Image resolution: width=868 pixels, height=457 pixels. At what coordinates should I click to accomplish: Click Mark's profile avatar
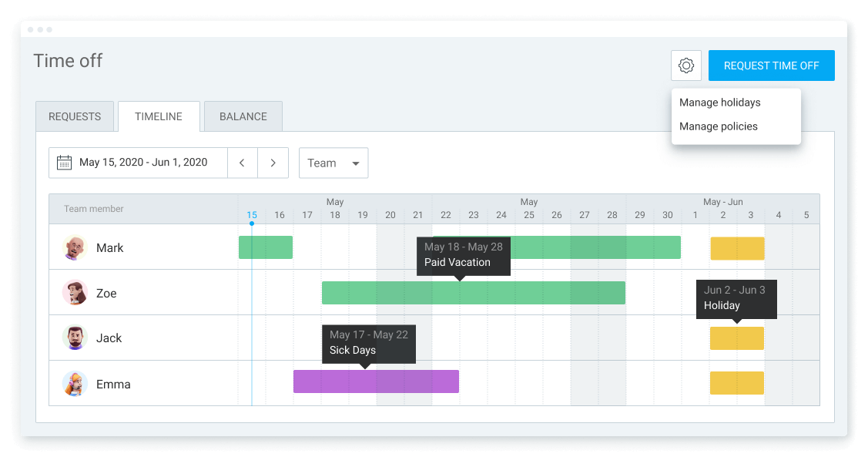tap(75, 247)
